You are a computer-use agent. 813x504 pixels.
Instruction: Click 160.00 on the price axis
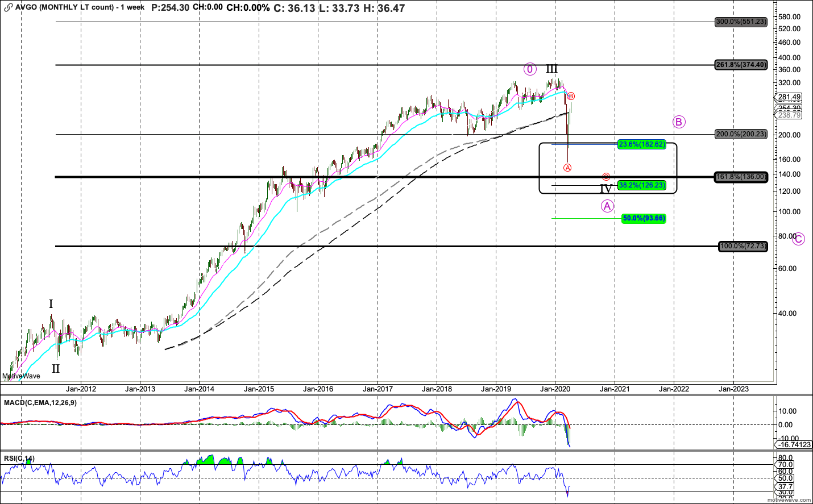790,159
